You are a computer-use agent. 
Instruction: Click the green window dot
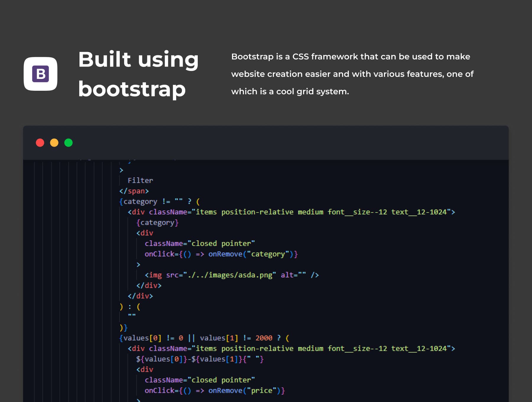coord(68,143)
